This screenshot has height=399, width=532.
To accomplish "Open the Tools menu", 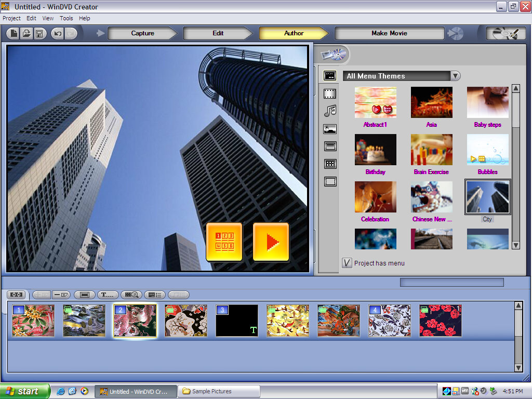I will tap(66, 18).
